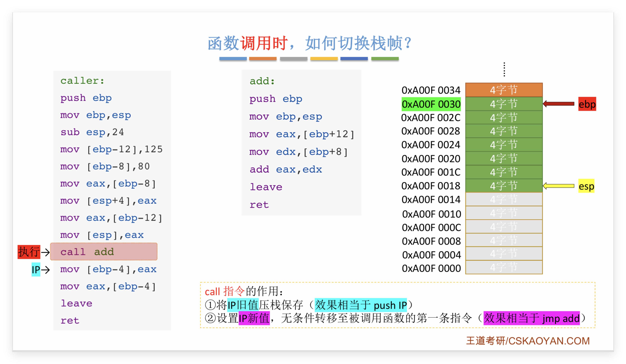Click the address 0xA00F 0034
Screen dimensions: 626x364
[431, 90]
